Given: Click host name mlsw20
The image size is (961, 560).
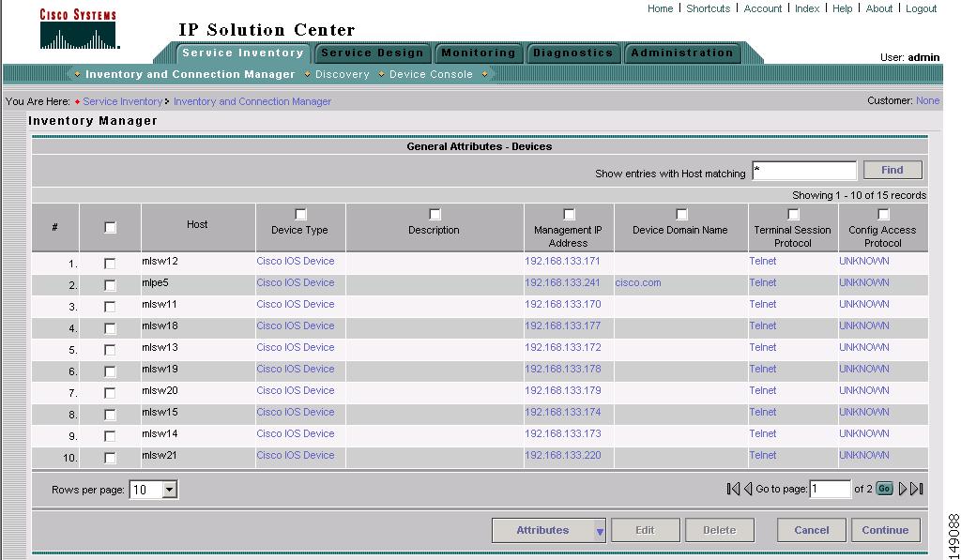Looking at the screenshot, I should (160, 390).
